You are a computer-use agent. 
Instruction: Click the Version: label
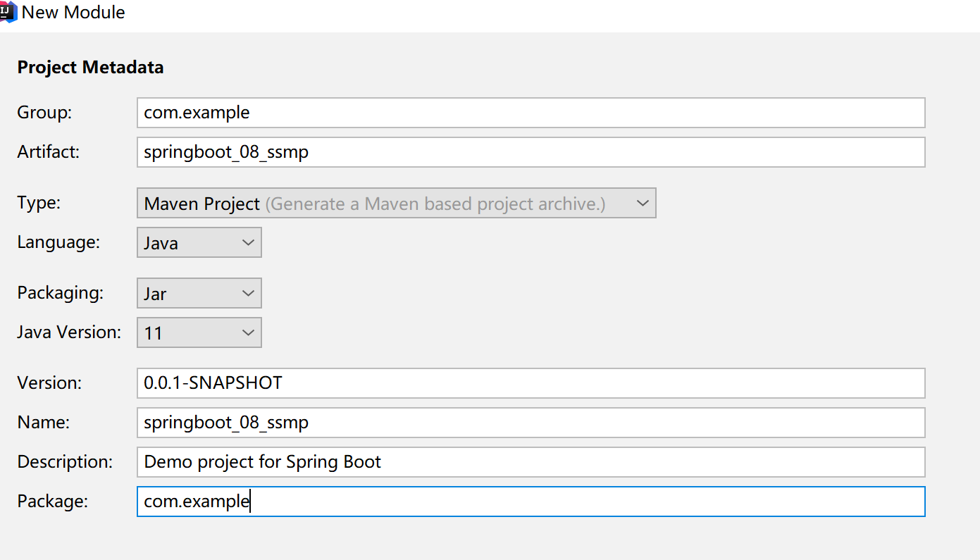(49, 382)
